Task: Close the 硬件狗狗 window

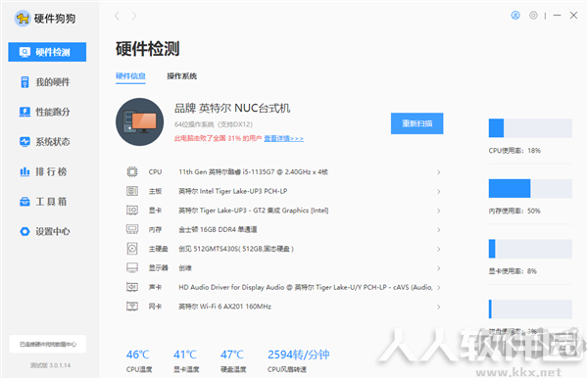Action: pyautogui.click(x=573, y=16)
